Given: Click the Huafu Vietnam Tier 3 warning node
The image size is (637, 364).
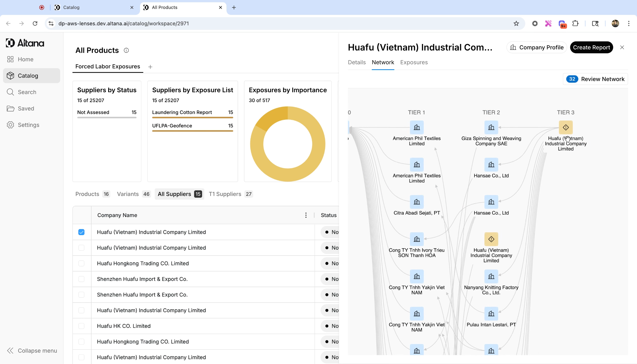Looking at the screenshot, I should (x=565, y=127).
